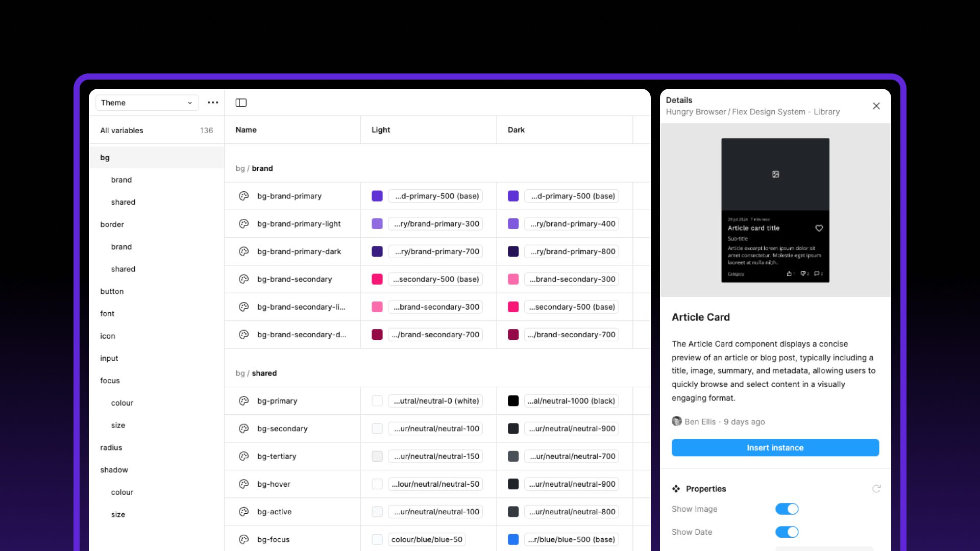Click Ben Ellis's avatar icon
This screenshot has width=980, height=551.
click(677, 421)
